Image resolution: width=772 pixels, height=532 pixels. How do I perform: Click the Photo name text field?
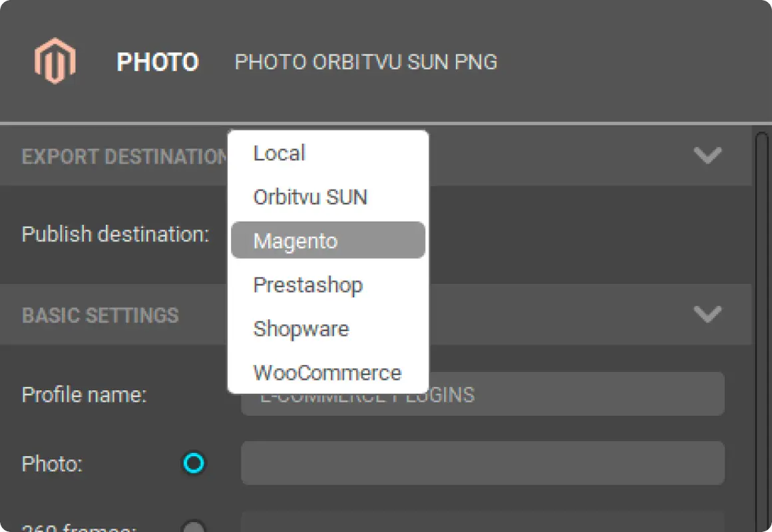click(x=483, y=464)
